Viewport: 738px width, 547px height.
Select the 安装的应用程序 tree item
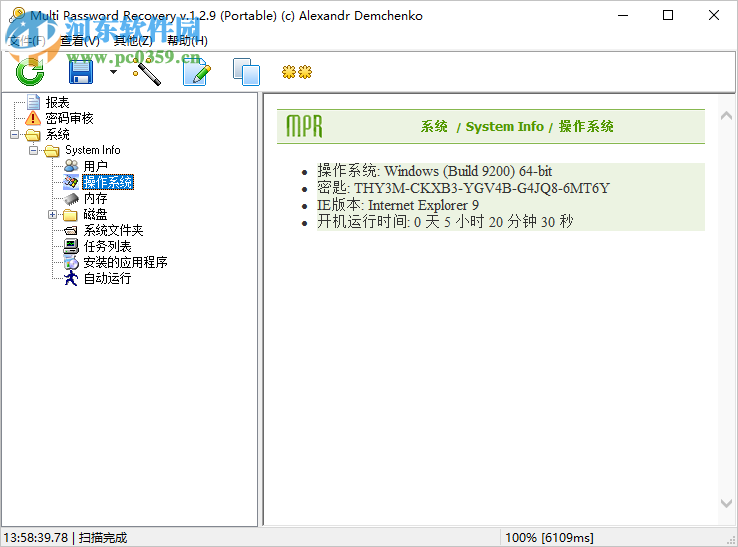click(125, 262)
